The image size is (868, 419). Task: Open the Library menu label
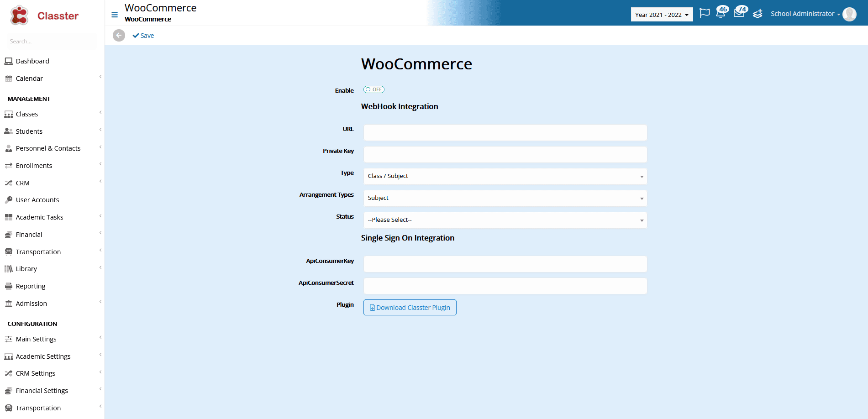pyautogui.click(x=26, y=269)
